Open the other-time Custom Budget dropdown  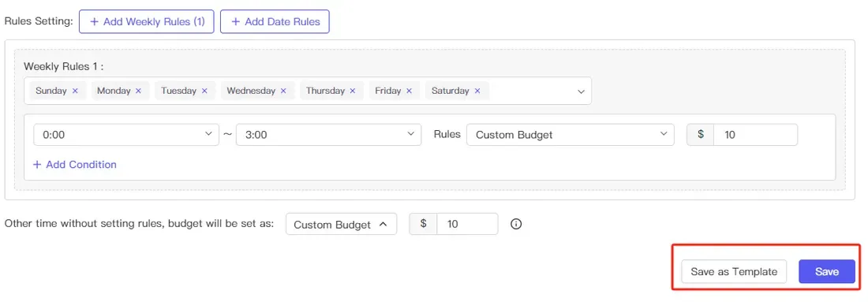coord(341,224)
